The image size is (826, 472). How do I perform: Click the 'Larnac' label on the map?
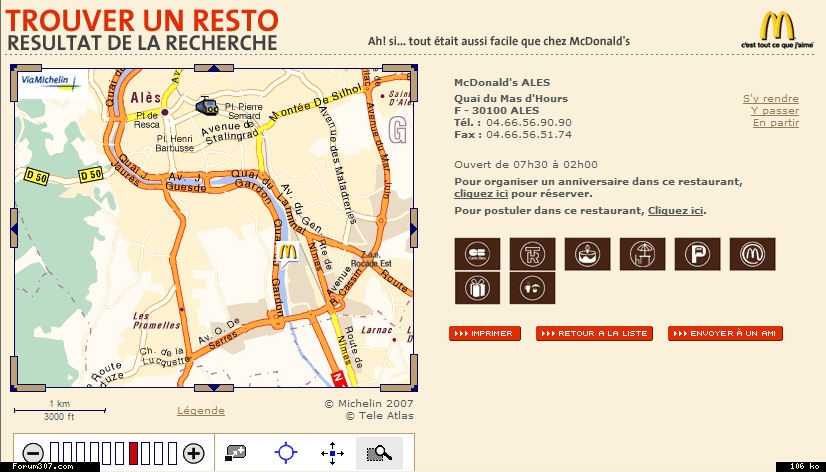[x=377, y=330]
